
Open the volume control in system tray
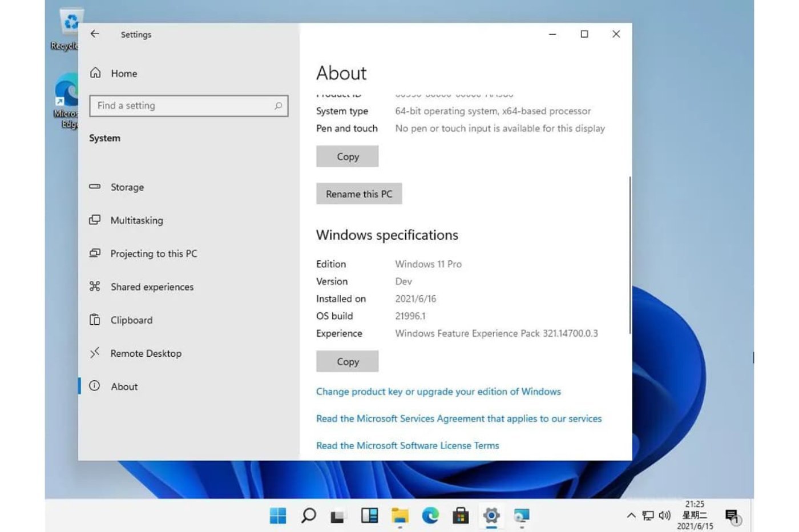pyautogui.click(x=664, y=515)
